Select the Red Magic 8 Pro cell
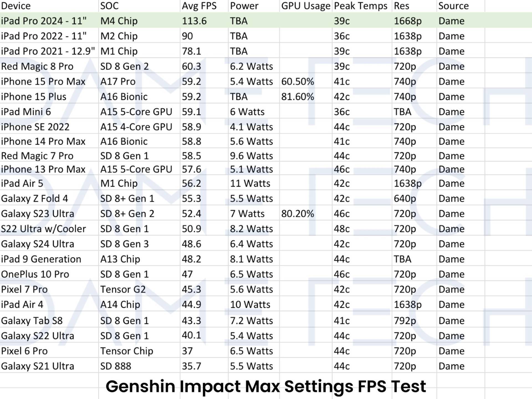The width and height of the screenshot is (532, 399). (x=37, y=66)
